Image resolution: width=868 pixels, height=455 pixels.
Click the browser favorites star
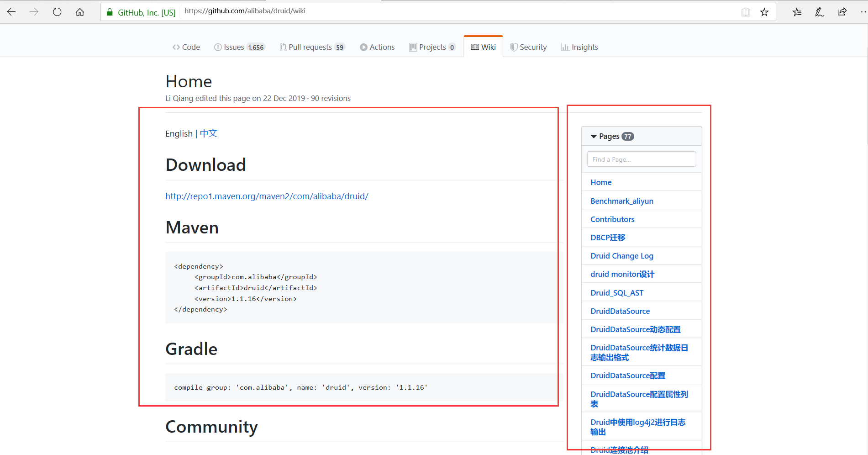point(764,12)
